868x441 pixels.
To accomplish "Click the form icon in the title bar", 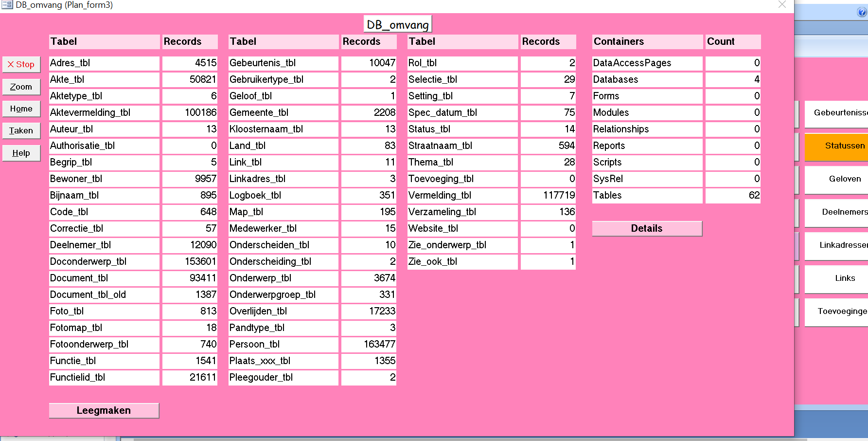I will coord(7,5).
